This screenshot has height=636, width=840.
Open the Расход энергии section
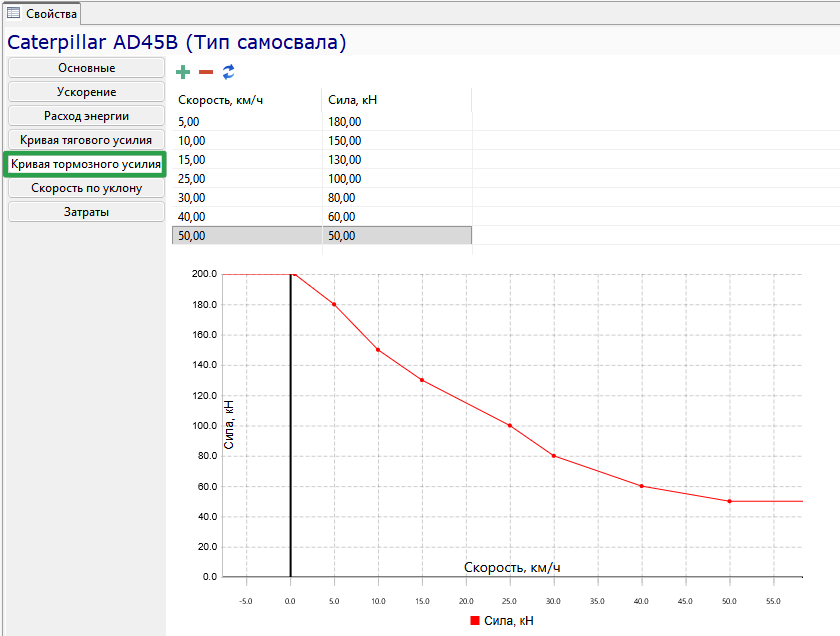click(86, 116)
